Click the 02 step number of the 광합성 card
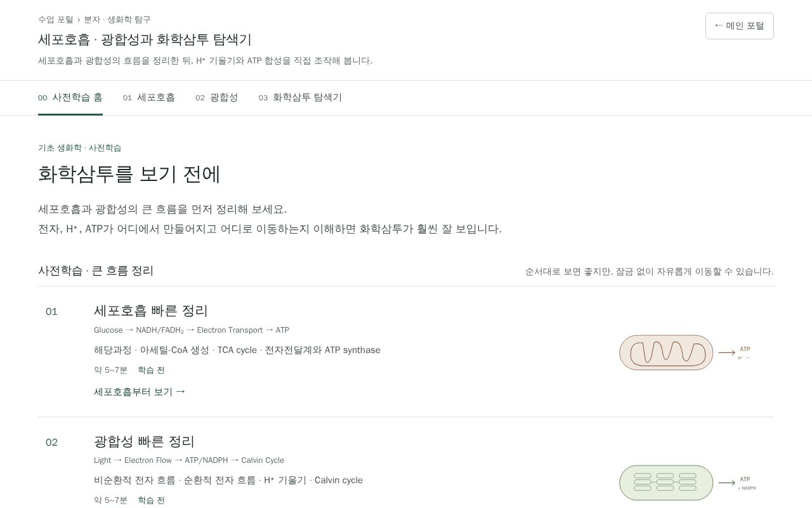The width and height of the screenshot is (812, 508). (x=51, y=443)
